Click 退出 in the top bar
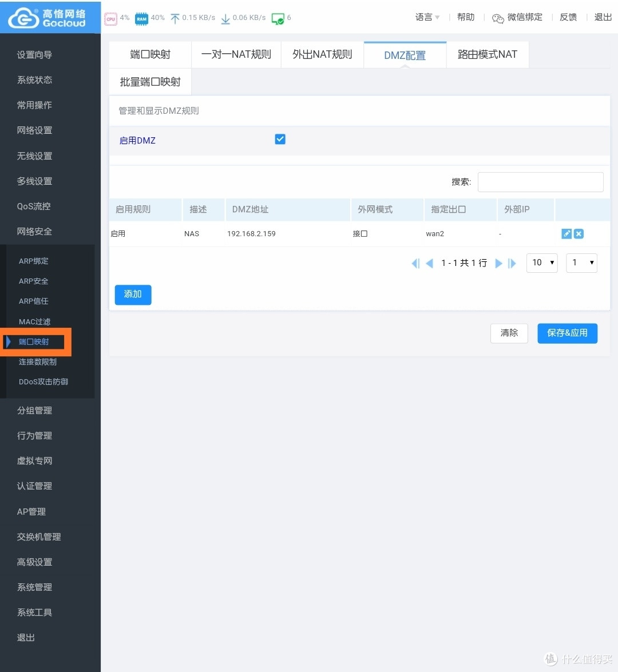 pyautogui.click(x=603, y=17)
